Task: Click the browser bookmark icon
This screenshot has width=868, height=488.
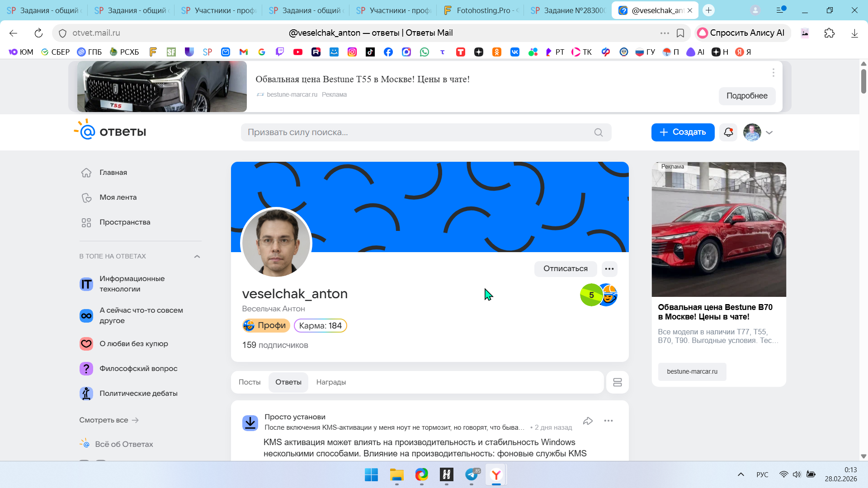Action: pos(680,33)
